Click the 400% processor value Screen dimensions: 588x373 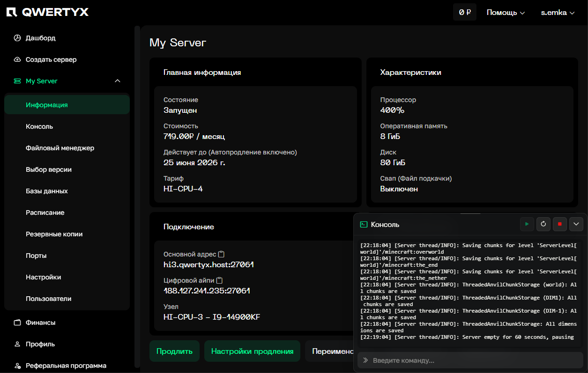392,110
